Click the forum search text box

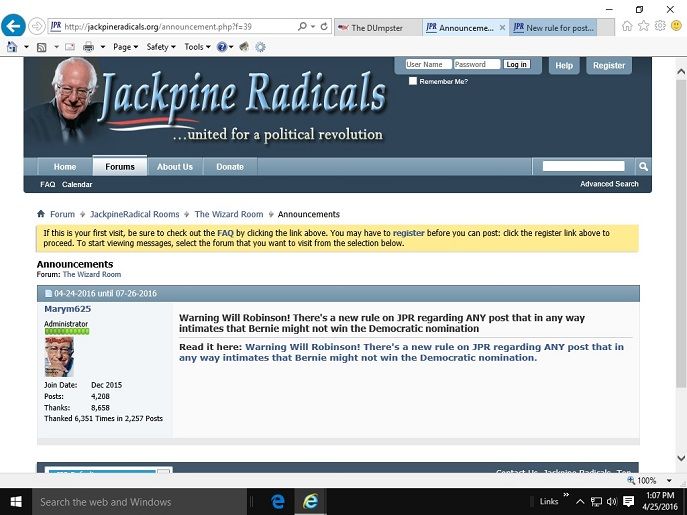pyautogui.click(x=583, y=166)
